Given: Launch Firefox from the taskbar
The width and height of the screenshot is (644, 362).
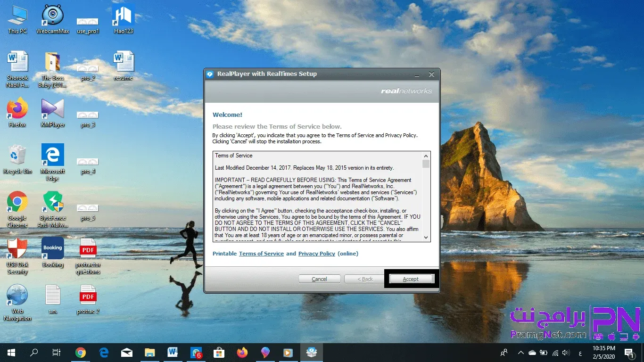Looking at the screenshot, I should [x=242, y=352].
